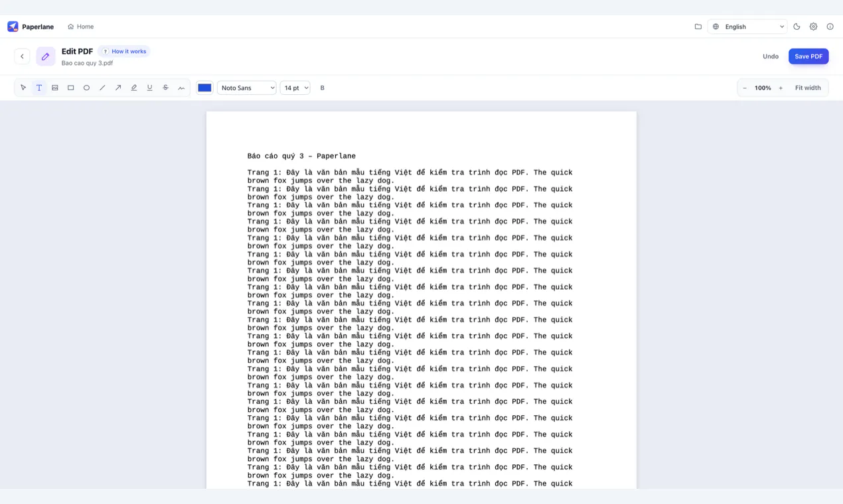The height and width of the screenshot is (504, 843).
Task: Open the info icon in header
Action: click(830, 27)
